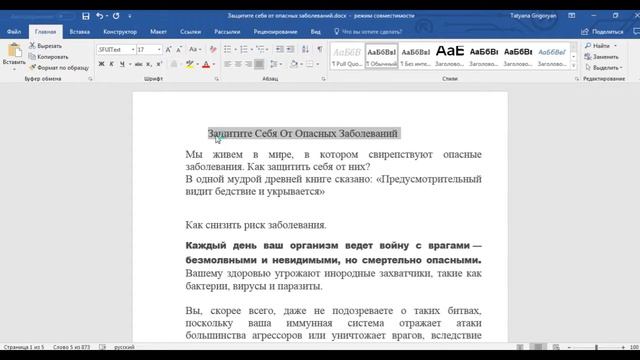
Task: Save the document with the floppy disk icon
Action: pos(86,16)
